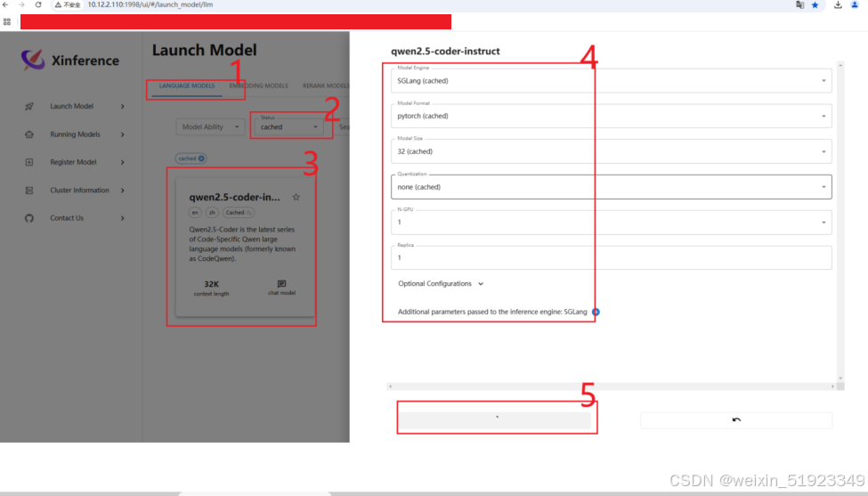
Task: Open the Model Ability dropdown
Action: click(x=210, y=127)
